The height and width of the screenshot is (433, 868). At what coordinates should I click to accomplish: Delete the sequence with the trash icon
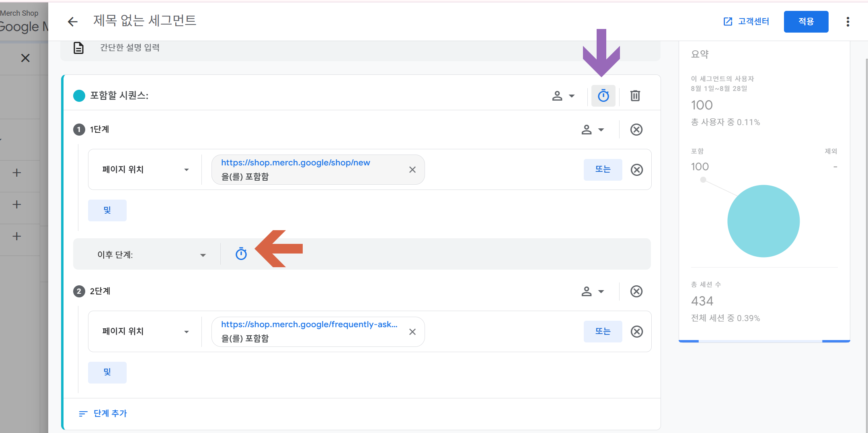[635, 96]
